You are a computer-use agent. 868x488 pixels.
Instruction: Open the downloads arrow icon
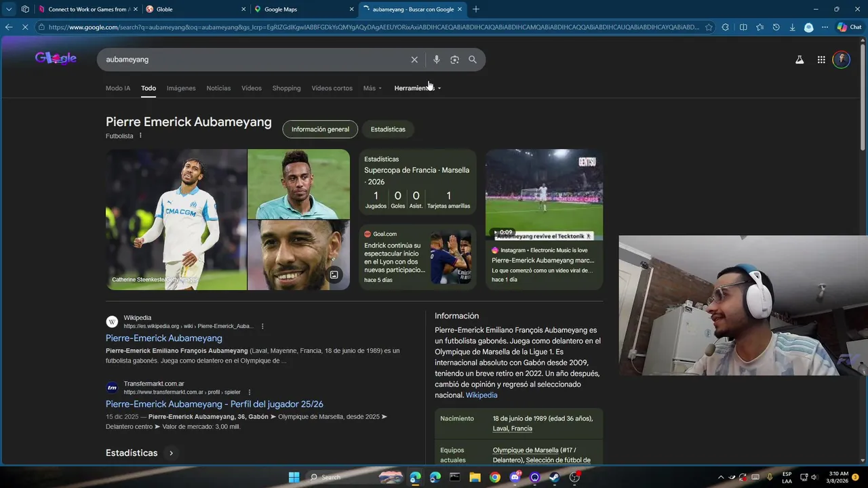point(792,27)
